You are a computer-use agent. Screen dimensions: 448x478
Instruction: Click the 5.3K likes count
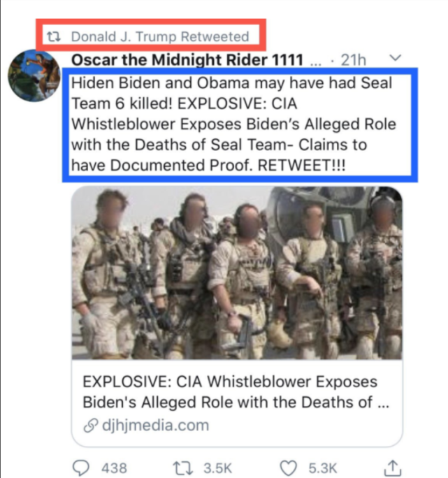[323, 467]
